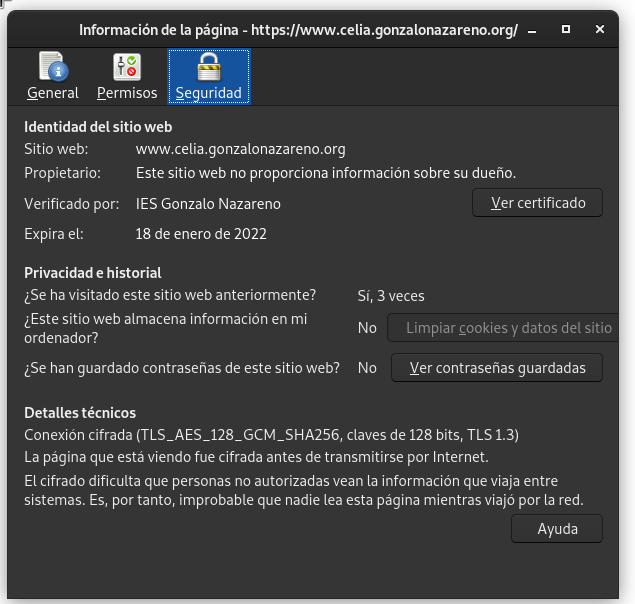Maximize the page info window
Viewport: 635px width, 604px height.
pos(568,30)
